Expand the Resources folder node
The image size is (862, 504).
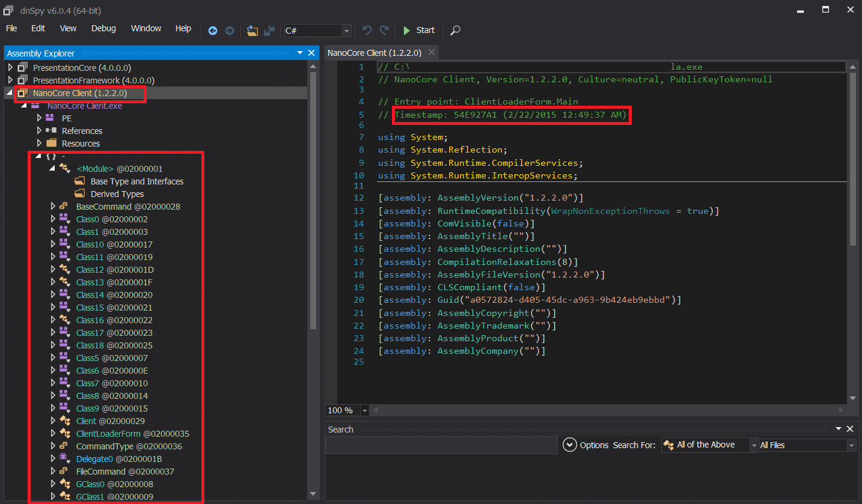tap(39, 143)
